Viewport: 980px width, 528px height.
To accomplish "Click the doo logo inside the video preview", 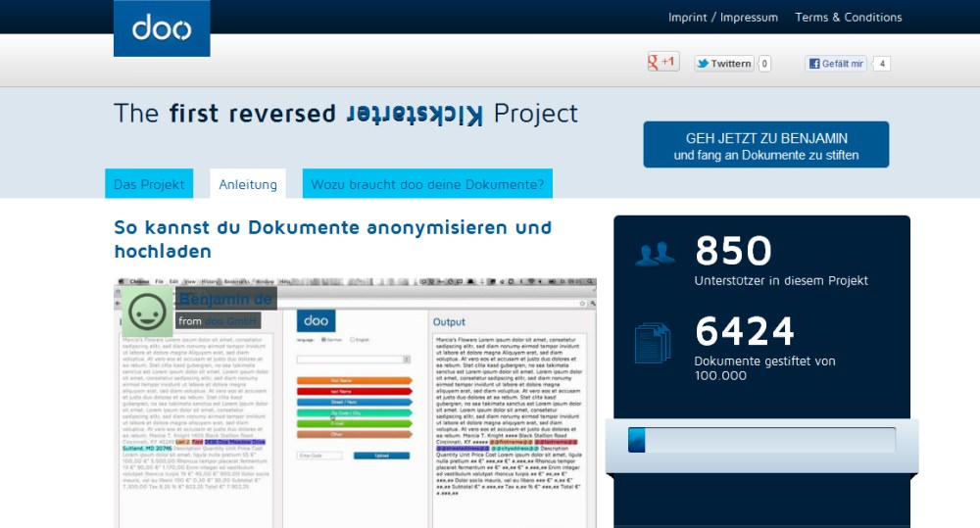I will pyautogui.click(x=316, y=320).
